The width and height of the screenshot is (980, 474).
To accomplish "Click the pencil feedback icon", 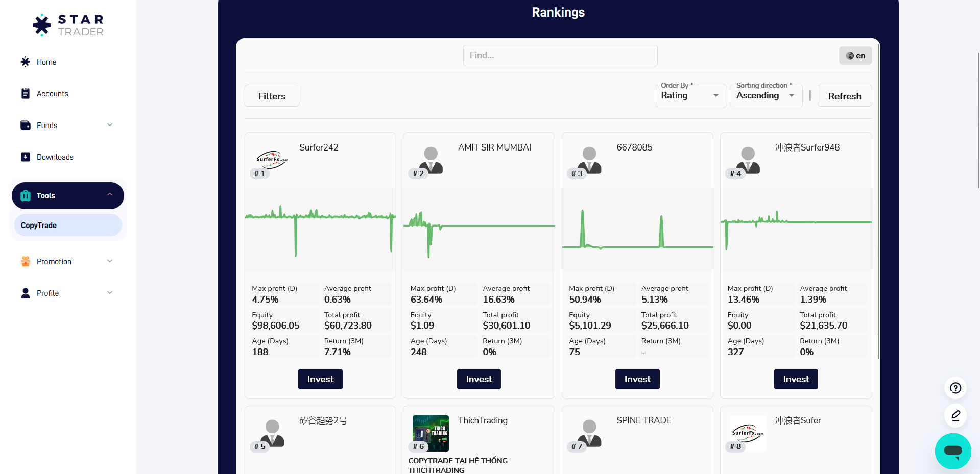I will click(x=955, y=416).
